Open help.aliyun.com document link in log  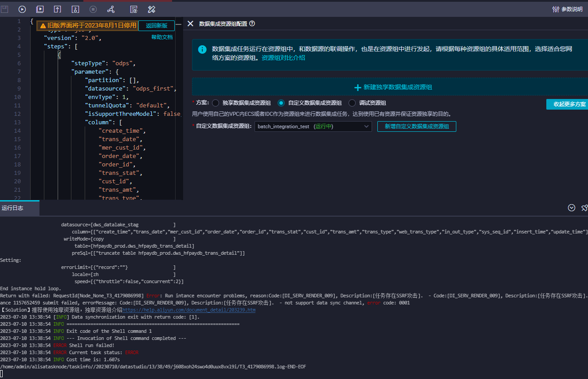click(189, 310)
